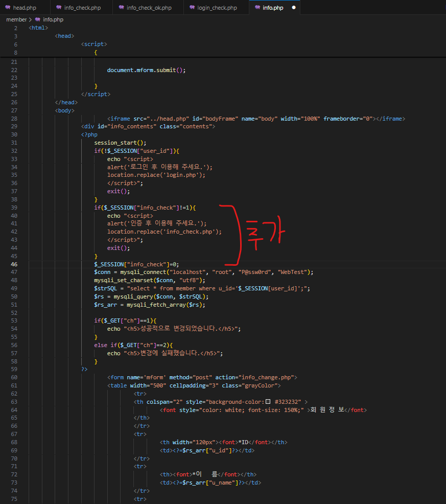Click the unsaved dot on info.php tab
Screen dimensions: 446x504
293,7
